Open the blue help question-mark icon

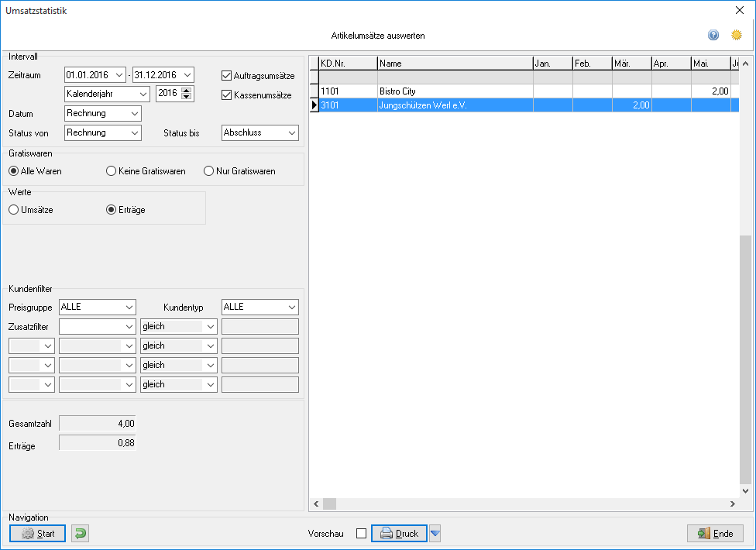tap(713, 35)
